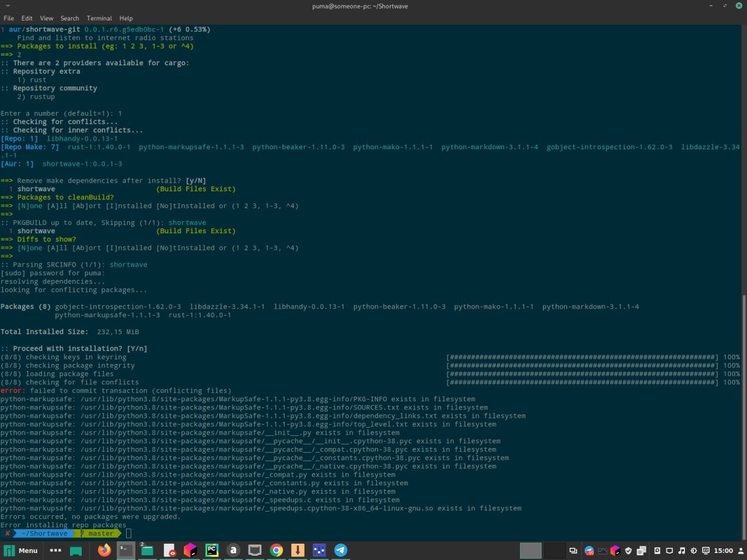Click the 'checking for file conflicts' progress bar
This screenshot has height=560, width=747.
582,383
